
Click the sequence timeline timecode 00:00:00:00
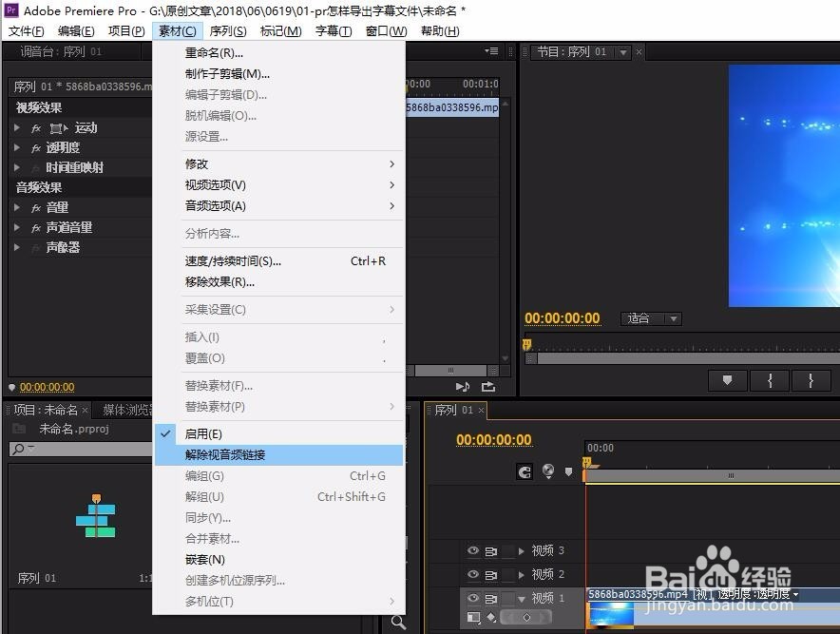coord(493,440)
